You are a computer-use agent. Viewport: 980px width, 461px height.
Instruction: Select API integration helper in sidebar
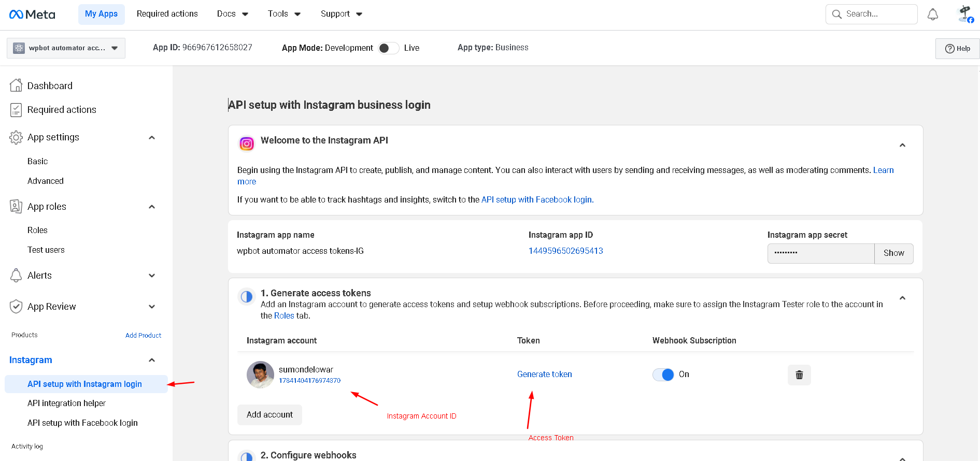click(66, 403)
